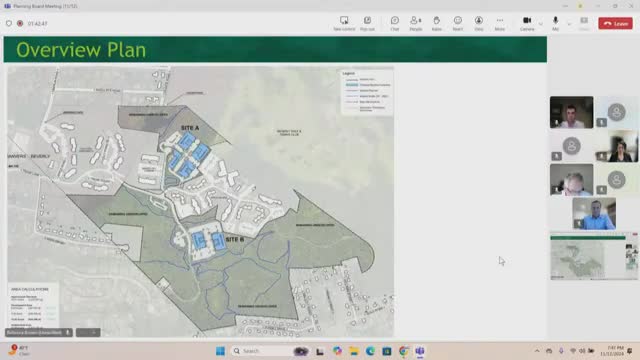Click the Overview Plan slide title
Viewport: 640px width, 360px height.
click(81, 50)
